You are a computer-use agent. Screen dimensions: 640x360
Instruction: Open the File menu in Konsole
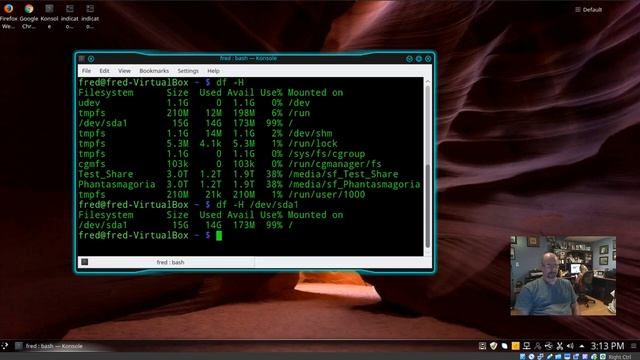pos(87,71)
